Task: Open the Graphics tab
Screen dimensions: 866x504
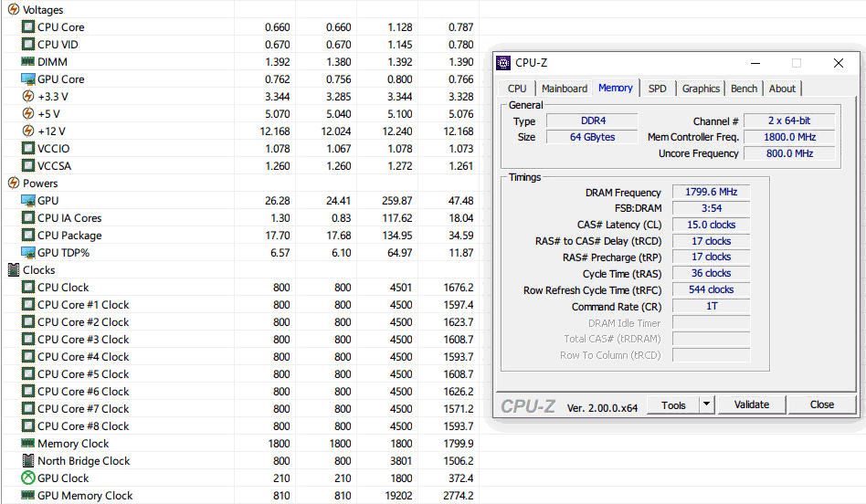Action: (x=701, y=89)
